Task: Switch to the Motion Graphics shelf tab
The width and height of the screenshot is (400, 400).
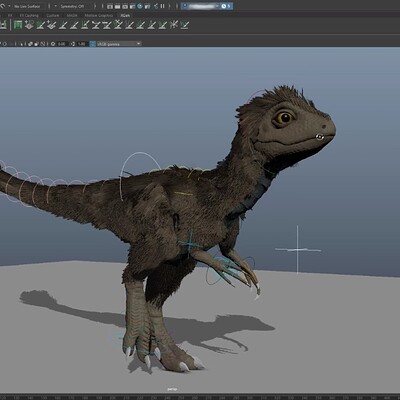Action: 99,15
